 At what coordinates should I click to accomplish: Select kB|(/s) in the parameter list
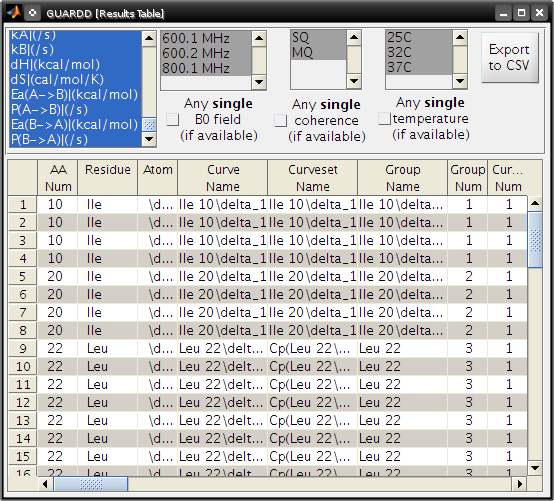(x=75, y=49)
